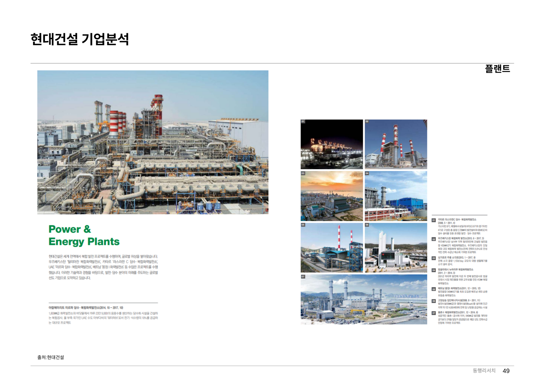
Task: Click the 02 legend number marker
Action: [x=434, y=239]
